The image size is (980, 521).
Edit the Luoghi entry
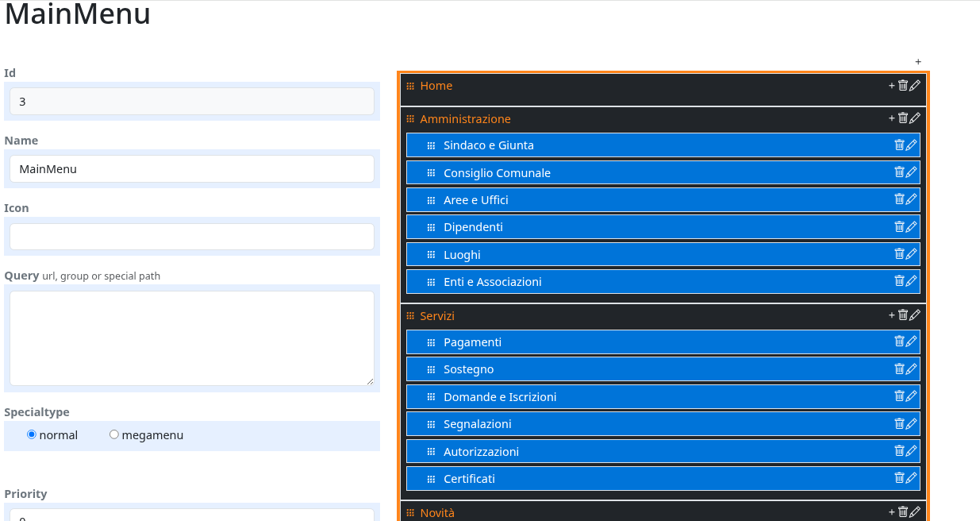pyautogui.click(x=912, y=253)
